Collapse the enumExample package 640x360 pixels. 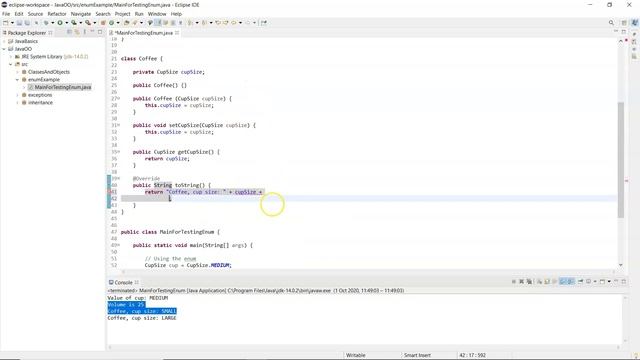[18, 80]
